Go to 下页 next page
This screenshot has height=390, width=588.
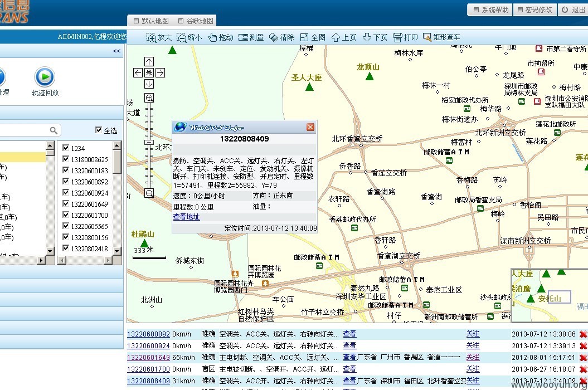coord(375,37)
